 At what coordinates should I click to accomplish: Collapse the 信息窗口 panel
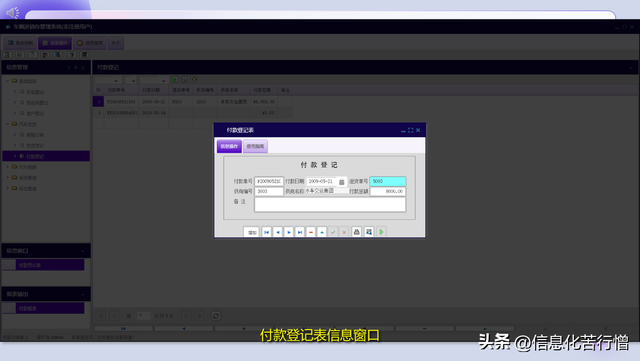[83, 251]
